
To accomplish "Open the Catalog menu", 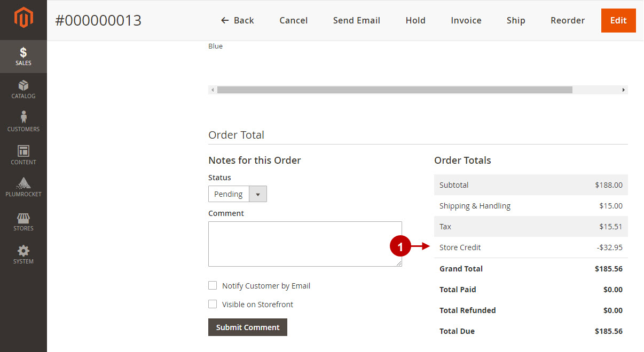I will [23, 90].
